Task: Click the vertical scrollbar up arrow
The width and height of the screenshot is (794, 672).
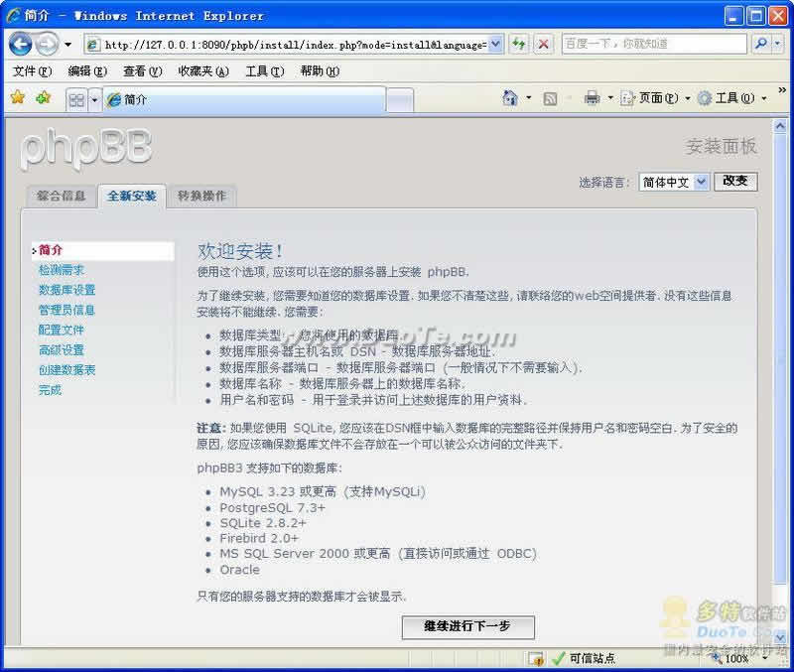Action: coord(780,125)
